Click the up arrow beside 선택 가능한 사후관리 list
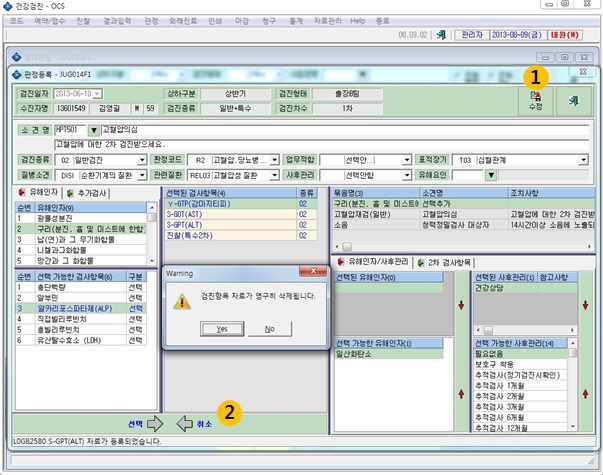This screenshot has height=475, width=603. point(585,393)
